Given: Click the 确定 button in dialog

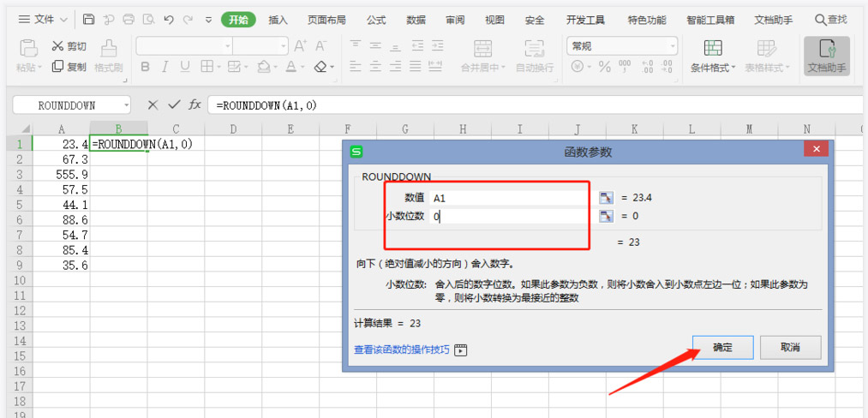Looking at the screenshot, I should 722,348.
